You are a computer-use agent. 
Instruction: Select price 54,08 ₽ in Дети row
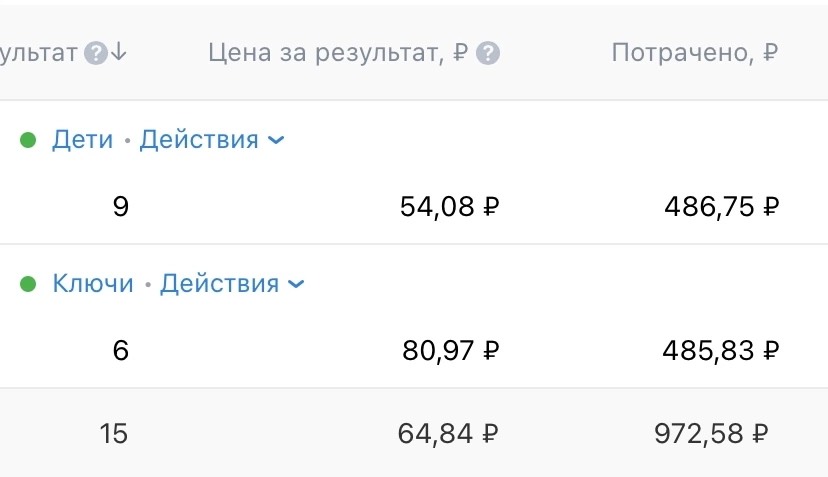point(449,207)
